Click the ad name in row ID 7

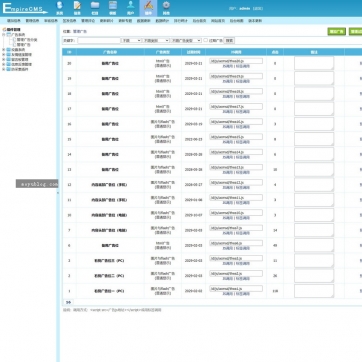(x=109, y=230)
